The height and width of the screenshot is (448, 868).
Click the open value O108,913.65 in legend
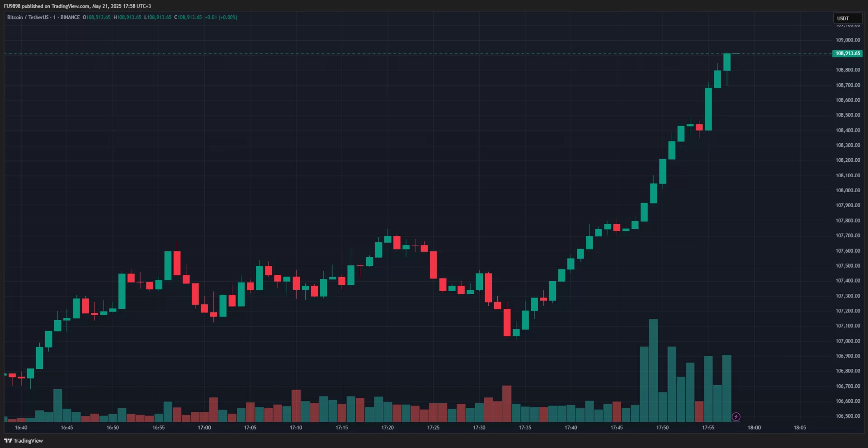pyautogui.click(x=96, y=17)
